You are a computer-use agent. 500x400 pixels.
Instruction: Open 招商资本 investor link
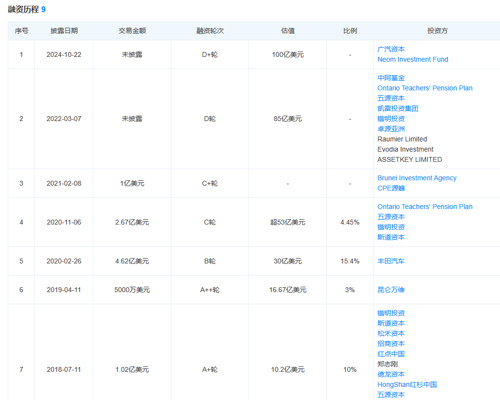pyautogui.click(x=391, y=344)
